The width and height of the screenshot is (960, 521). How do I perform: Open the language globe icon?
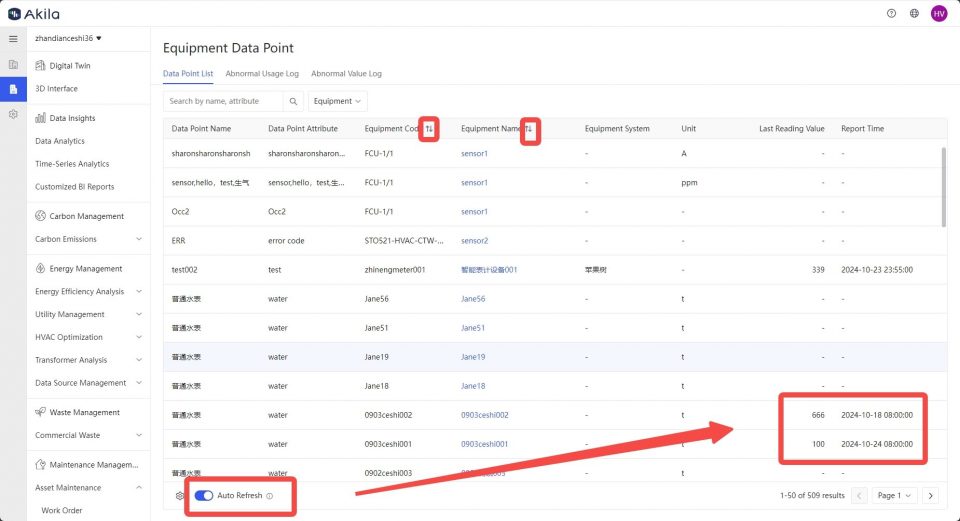[x=914, y=13]
